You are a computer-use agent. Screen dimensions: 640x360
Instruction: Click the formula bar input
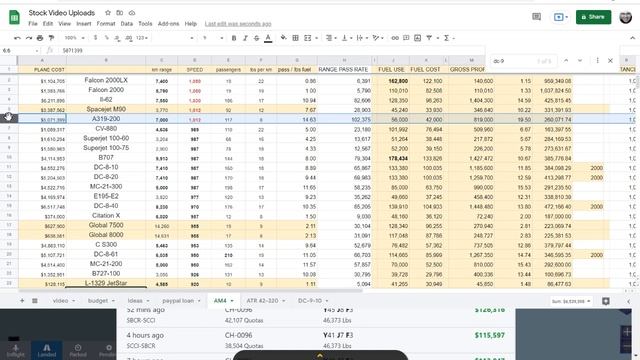pos(269,51)
